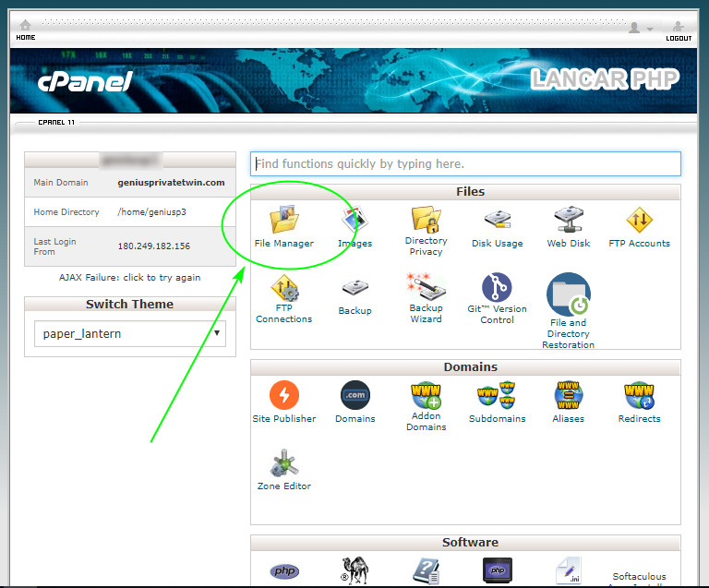Open File and Directory Restoration
The image size is (709, 588).
[x=569, y=310]
